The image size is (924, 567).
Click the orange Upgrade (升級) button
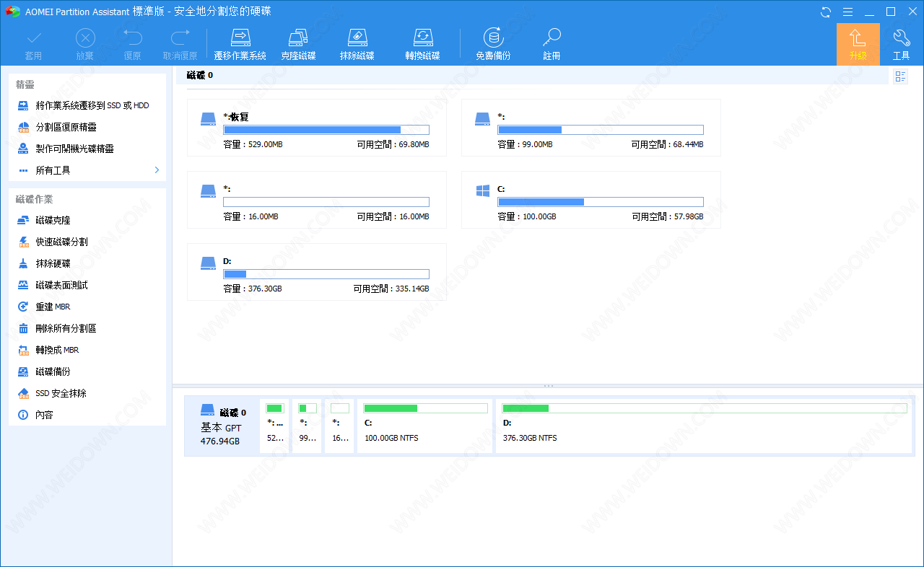[x=858, y=44]
